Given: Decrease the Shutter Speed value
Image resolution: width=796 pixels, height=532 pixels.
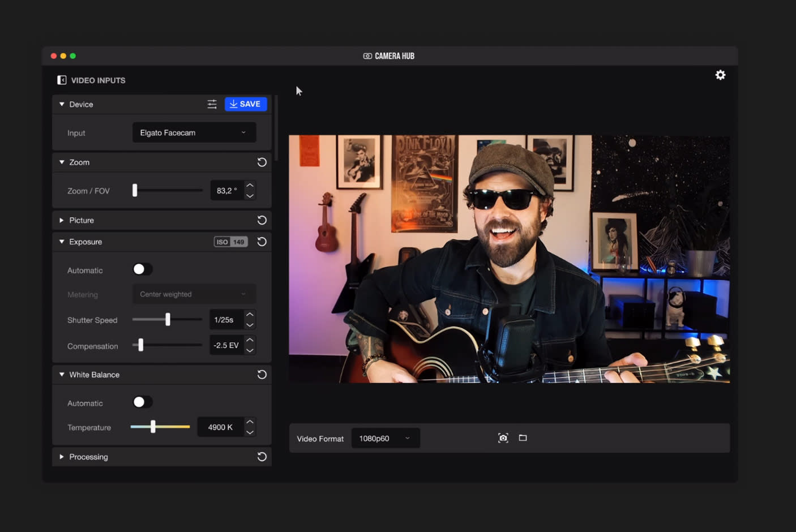Looking at the screenshot, I should 250,325.
